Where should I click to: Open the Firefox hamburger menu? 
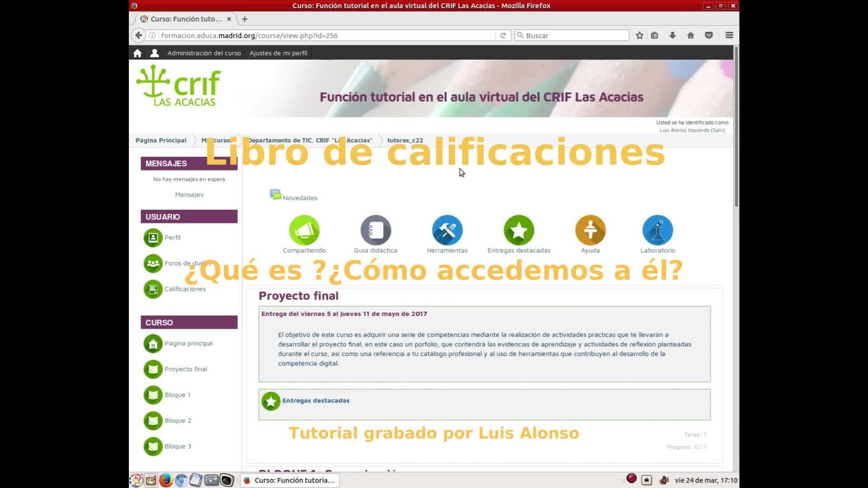tap(729, 35)
